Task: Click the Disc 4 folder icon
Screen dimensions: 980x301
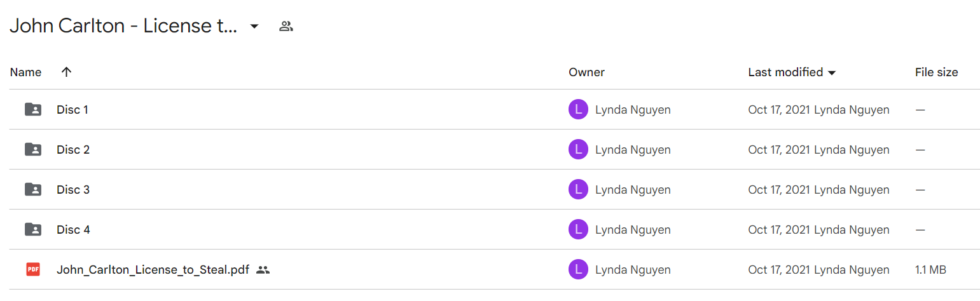Action: pos(33,230)
